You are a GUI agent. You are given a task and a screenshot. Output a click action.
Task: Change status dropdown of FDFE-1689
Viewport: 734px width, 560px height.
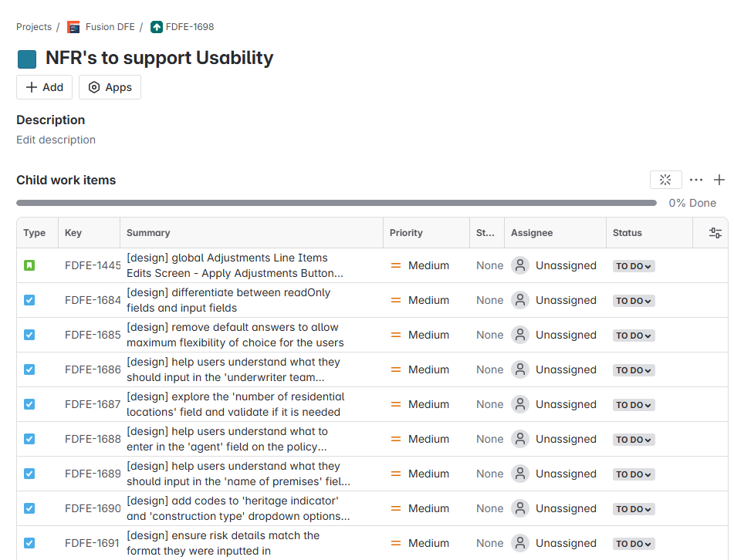click(x=634, y=474)
